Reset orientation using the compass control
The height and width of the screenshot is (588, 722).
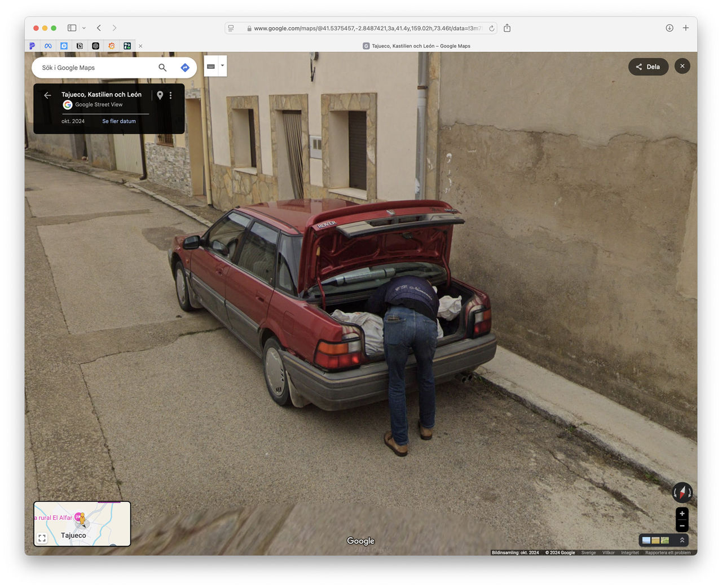tap(682, 492)
